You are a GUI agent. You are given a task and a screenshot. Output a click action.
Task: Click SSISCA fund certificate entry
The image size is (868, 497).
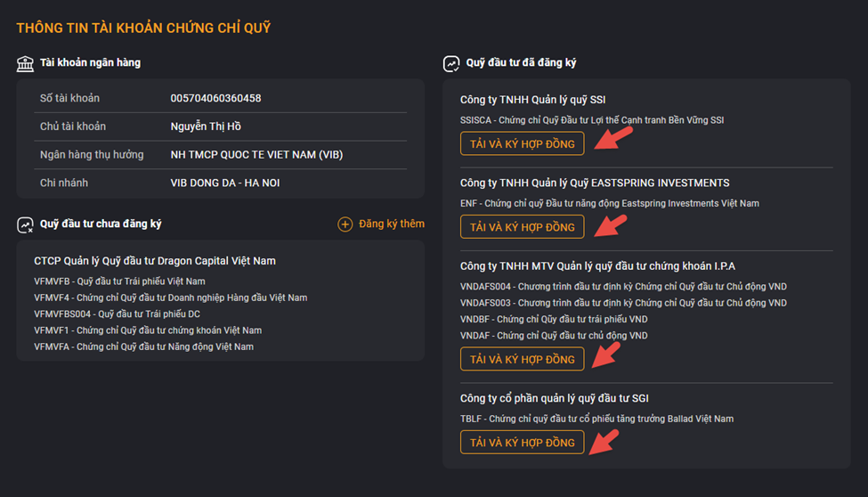click(x=592, y=120)
